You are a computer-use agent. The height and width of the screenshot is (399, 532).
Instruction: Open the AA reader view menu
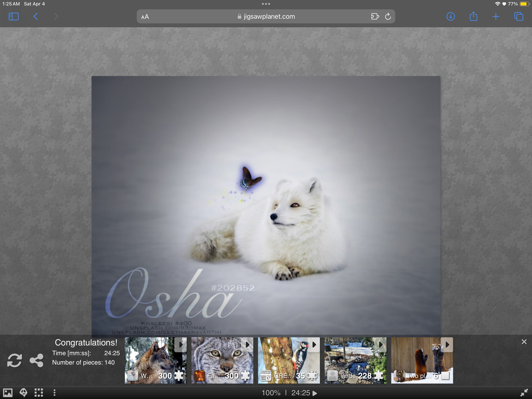pos(145,17)
